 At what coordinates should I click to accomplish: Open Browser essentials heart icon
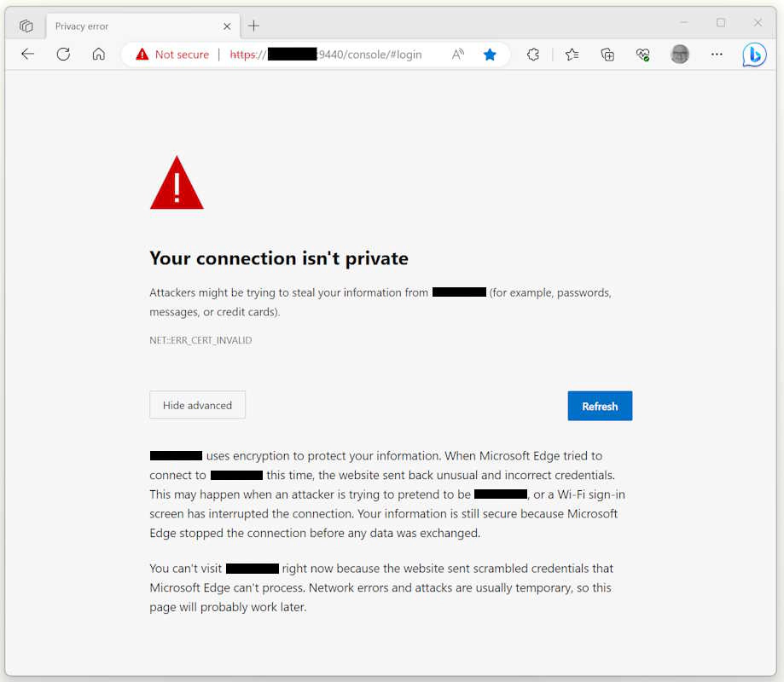pyautogui.click(x=643, y=55)
